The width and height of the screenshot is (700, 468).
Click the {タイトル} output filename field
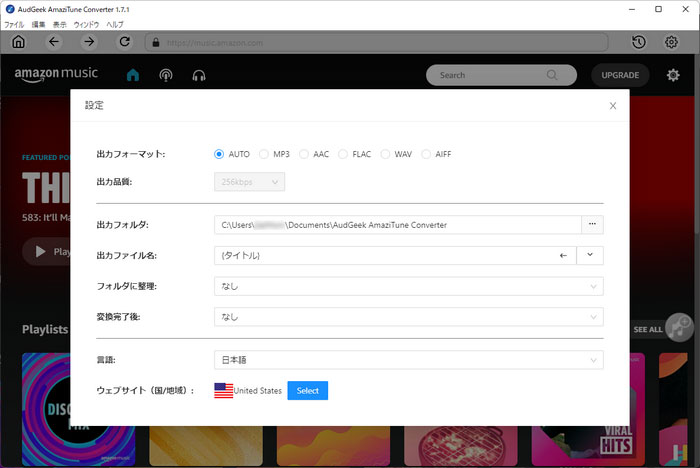[x=395, y=255]
